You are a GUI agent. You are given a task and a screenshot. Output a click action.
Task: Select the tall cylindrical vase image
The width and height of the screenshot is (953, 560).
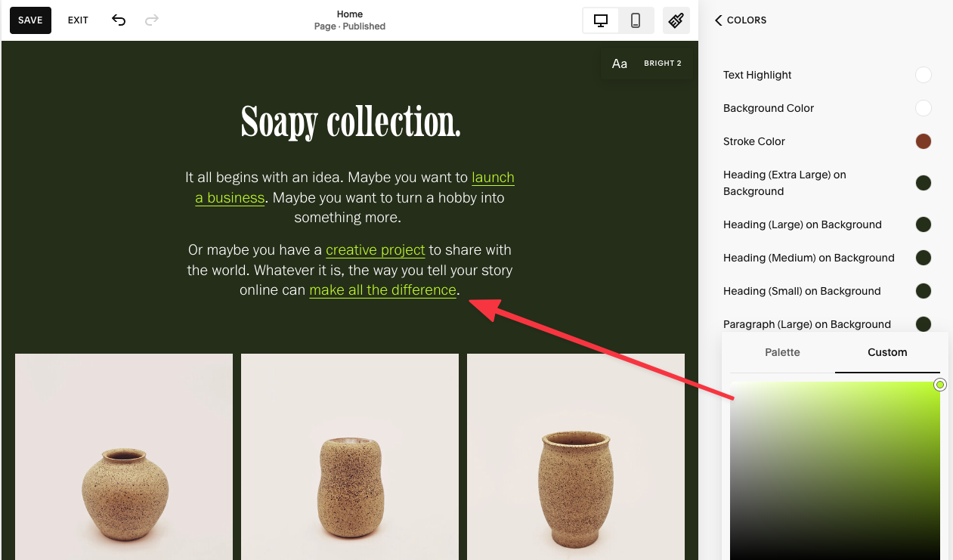(350, 456)
